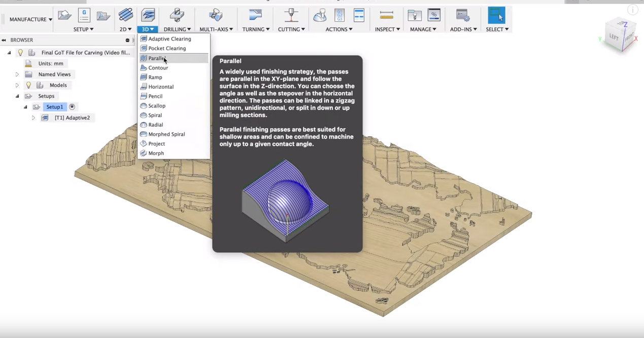Click the Scripts and Add-Ins icon
This screenshot has width=644, height=338.
[x=463, y=15]
